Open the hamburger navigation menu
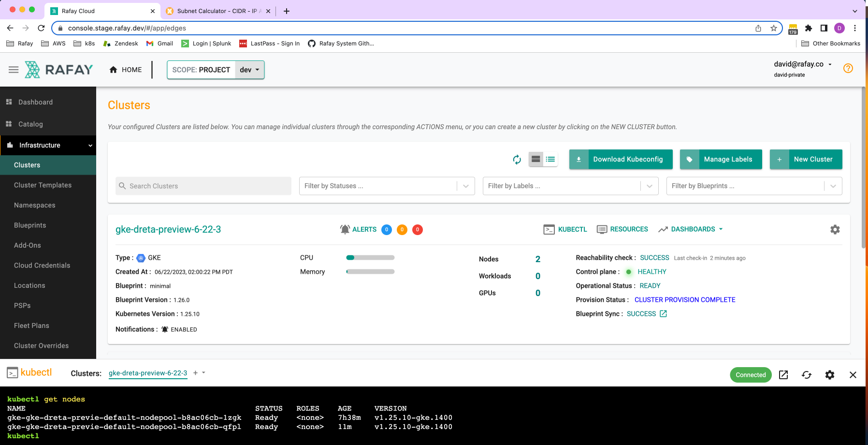 click(x=14, y=70)
